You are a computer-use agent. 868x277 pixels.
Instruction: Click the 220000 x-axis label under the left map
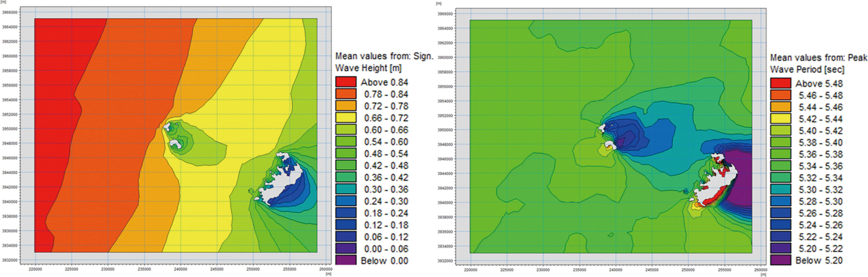(35, 269)
